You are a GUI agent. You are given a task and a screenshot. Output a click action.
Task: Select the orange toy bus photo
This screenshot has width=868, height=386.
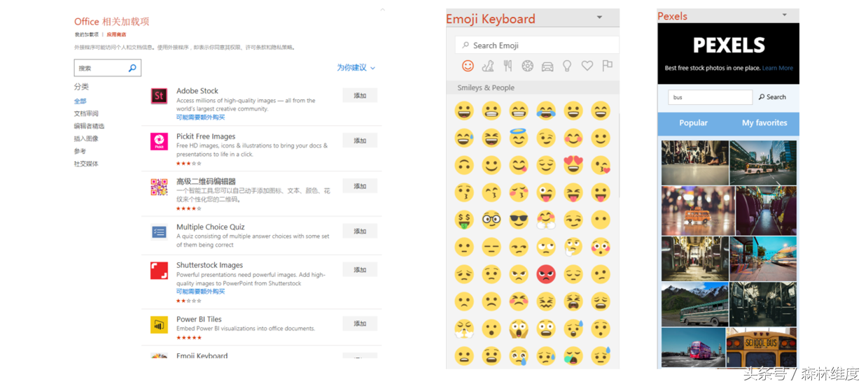click(697, 210)
